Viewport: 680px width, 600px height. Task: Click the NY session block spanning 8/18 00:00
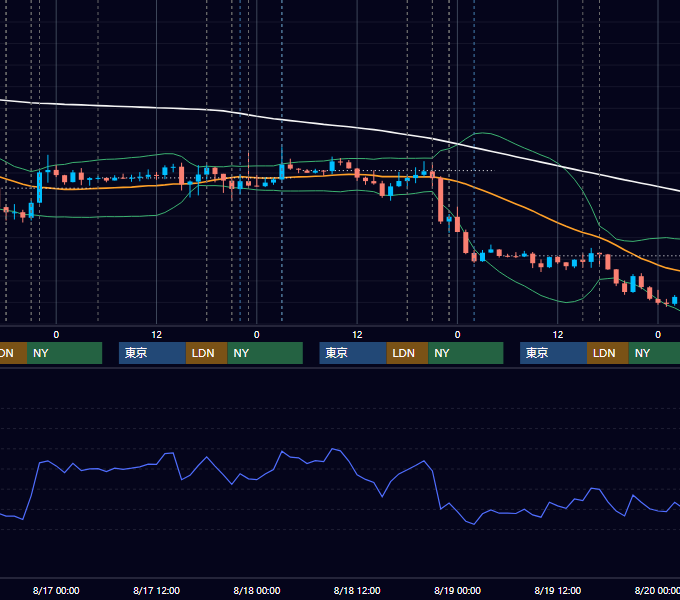265,353
